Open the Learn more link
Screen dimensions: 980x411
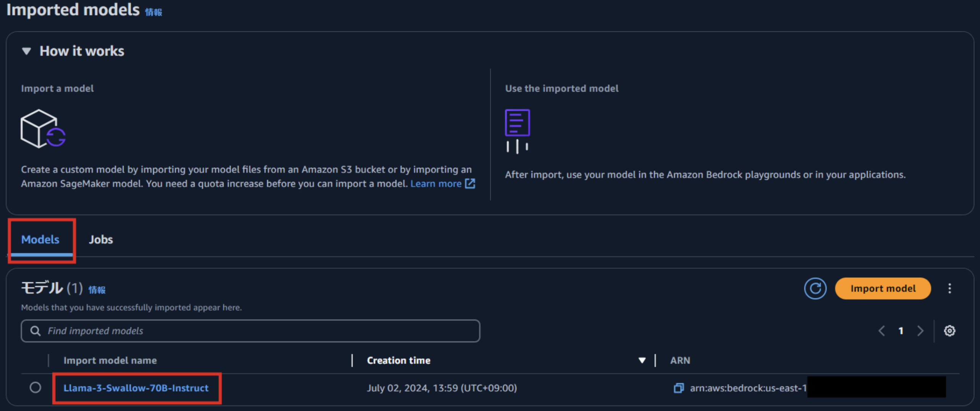point(436,184)
